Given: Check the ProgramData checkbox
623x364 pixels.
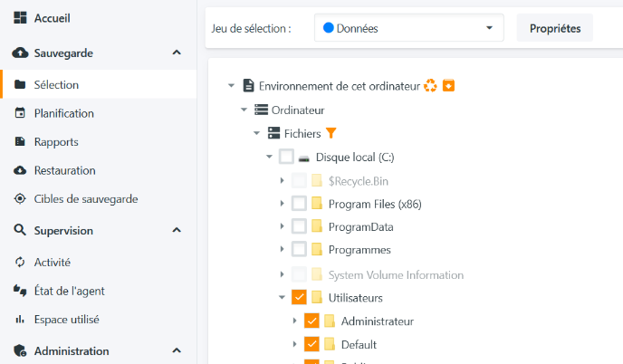Looking at the screenshot, I should pyautogui.click(x=299, y=226).
